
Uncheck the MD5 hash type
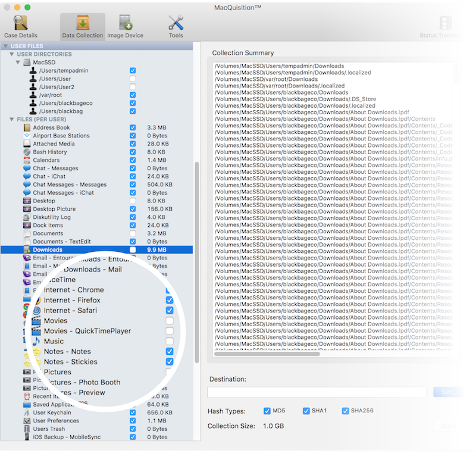267,411
